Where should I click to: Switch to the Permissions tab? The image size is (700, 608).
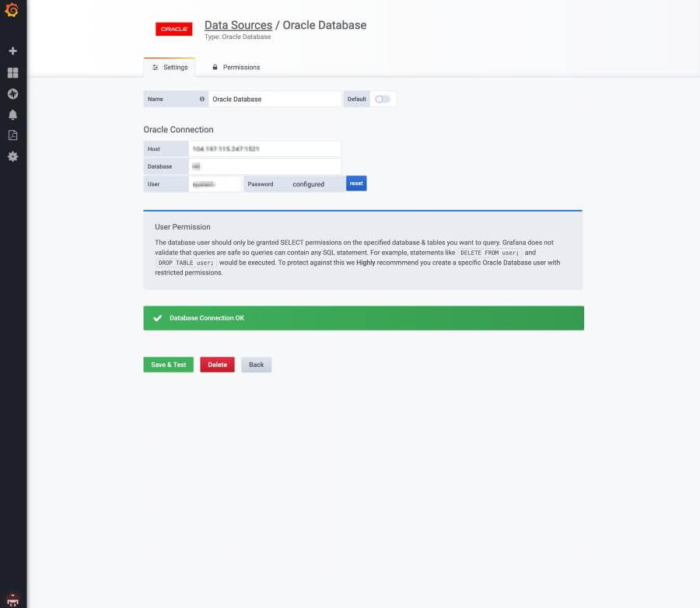coord(236,68)
